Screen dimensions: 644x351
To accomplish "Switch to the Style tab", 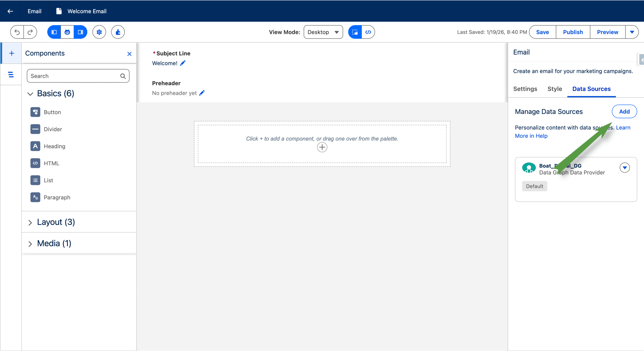I will (x=554, y=89).
